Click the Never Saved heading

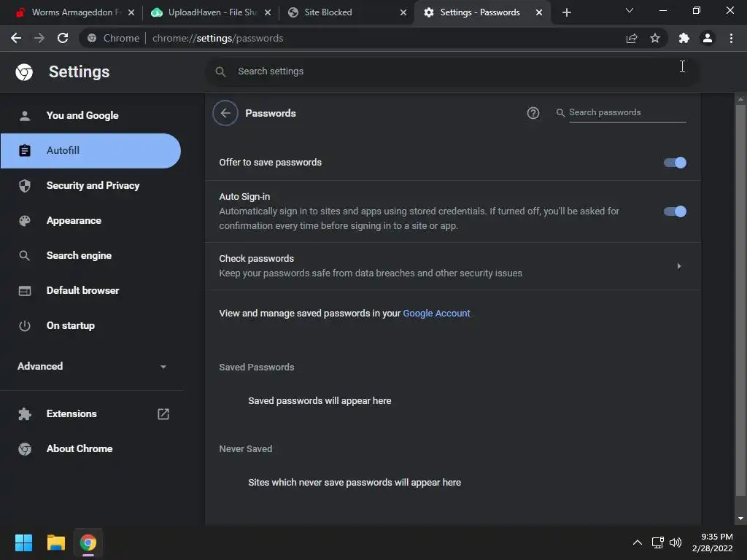pos(245,448)
